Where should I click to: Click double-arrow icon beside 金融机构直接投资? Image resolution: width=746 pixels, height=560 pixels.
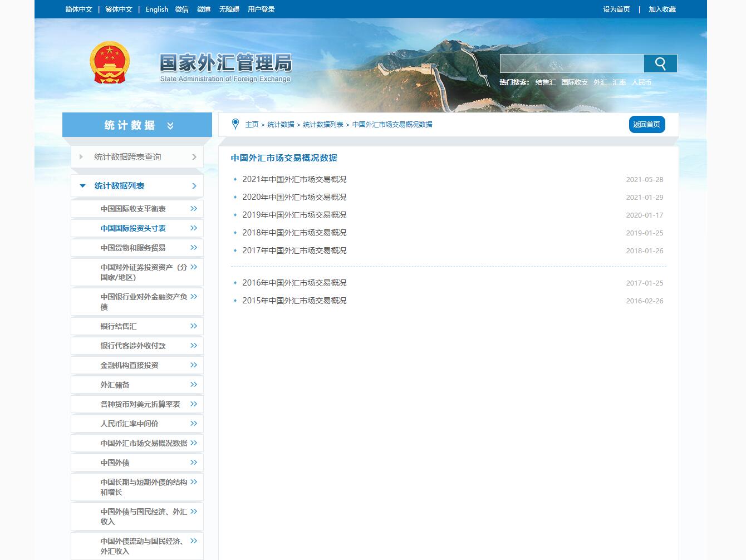(194, 365)
